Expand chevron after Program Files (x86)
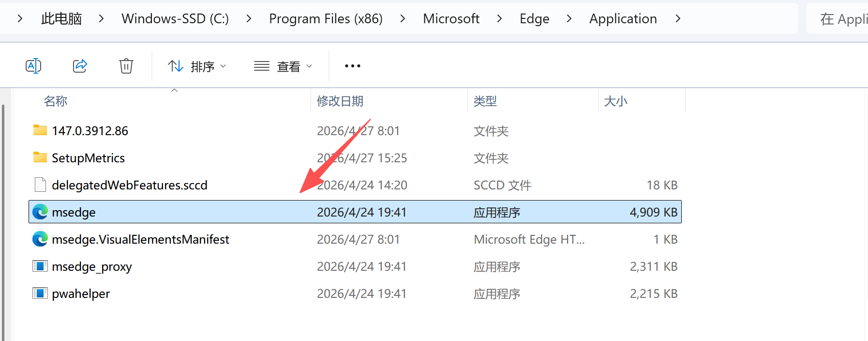 (403, 19)
